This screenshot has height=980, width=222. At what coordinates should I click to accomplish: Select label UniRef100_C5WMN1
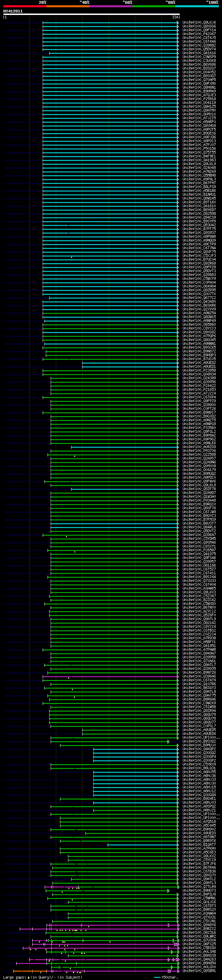tap(199, 898)
